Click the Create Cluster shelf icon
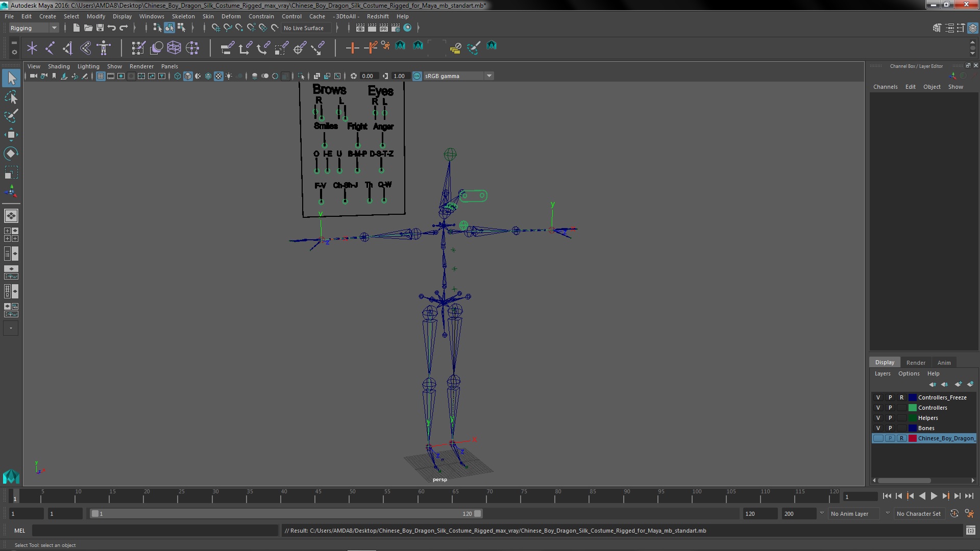Screen dimensions: 980x551 click(192, 48)
